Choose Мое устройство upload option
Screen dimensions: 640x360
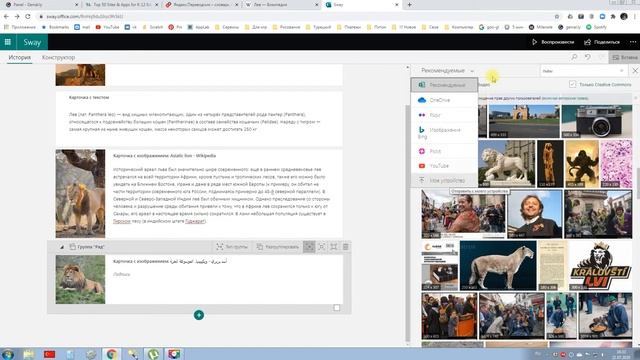click(x=444, y=180)
